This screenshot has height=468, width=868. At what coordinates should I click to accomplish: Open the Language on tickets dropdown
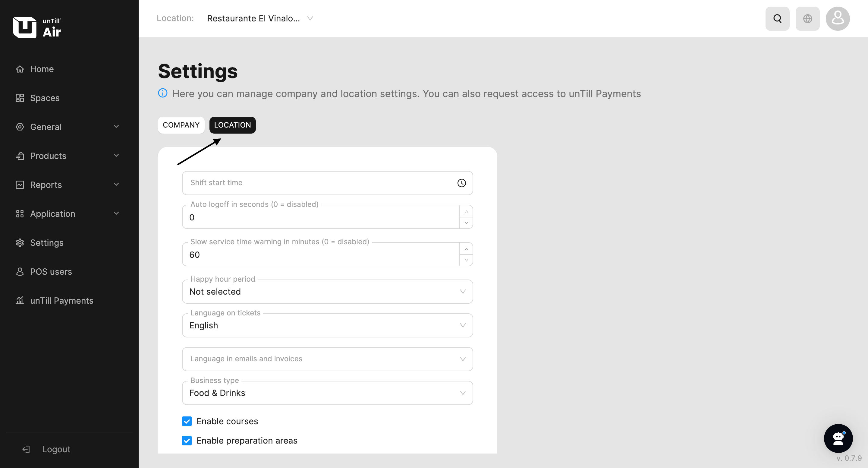click(x=327, y=325)
